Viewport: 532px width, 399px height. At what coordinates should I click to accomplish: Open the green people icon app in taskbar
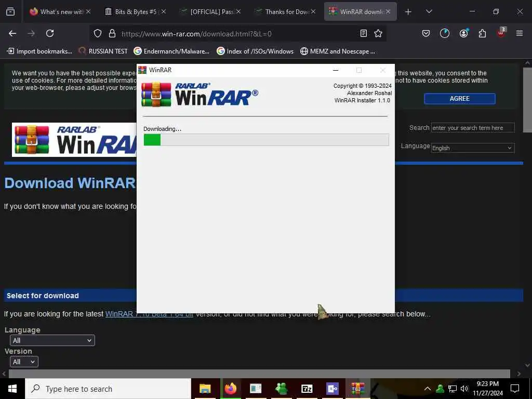(281, 389)
